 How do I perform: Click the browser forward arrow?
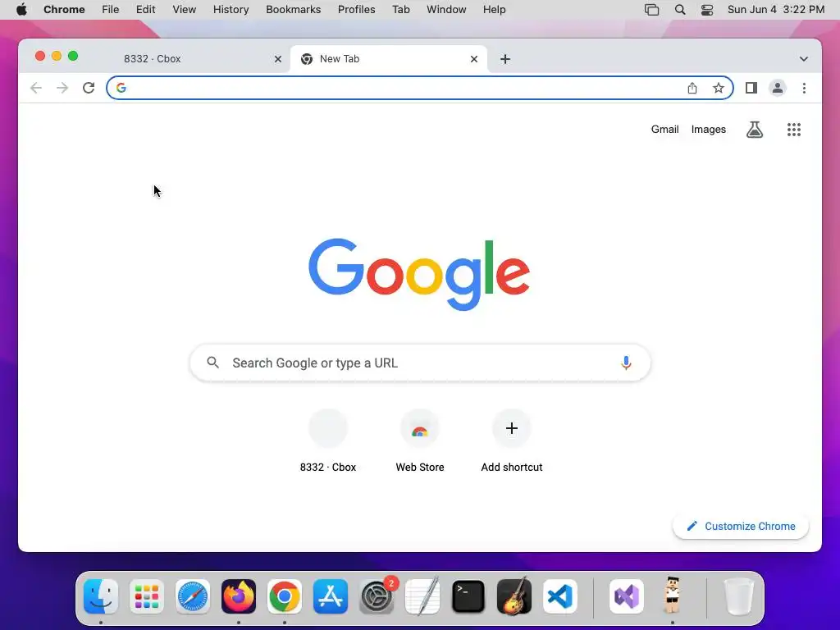point(62,88)
